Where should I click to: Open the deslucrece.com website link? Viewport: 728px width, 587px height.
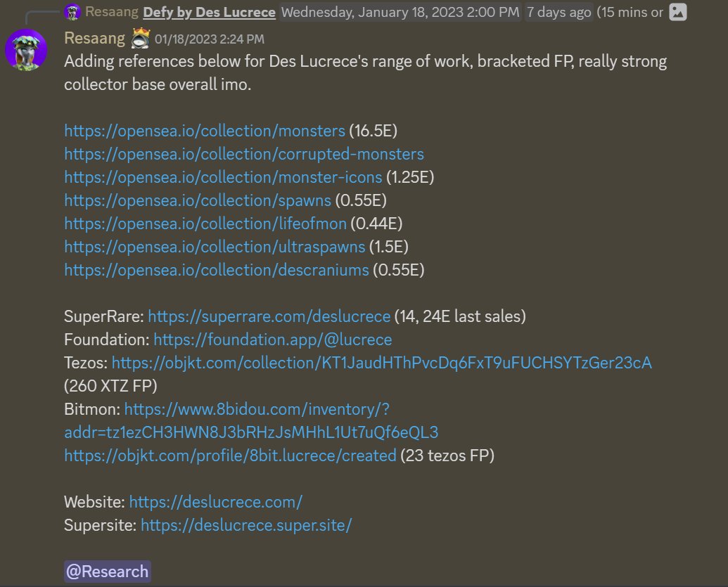216,502
